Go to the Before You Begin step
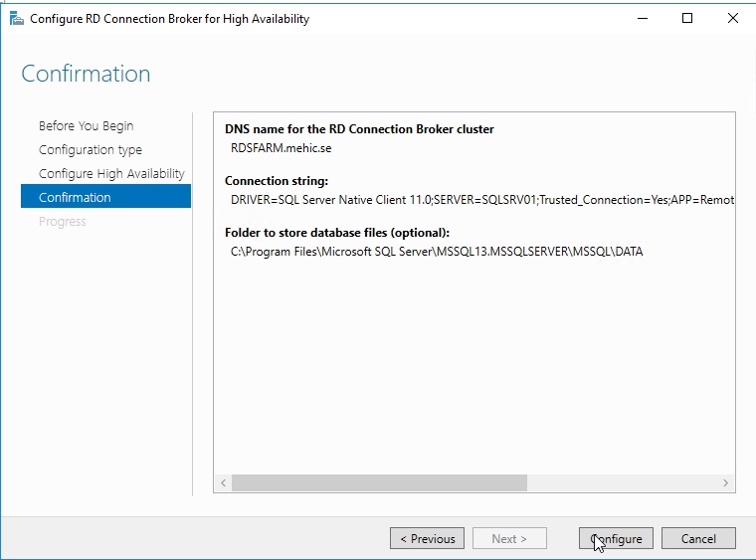Image resolution: width=756 pixels, height=560 pixels. click(x=86, y=126)
